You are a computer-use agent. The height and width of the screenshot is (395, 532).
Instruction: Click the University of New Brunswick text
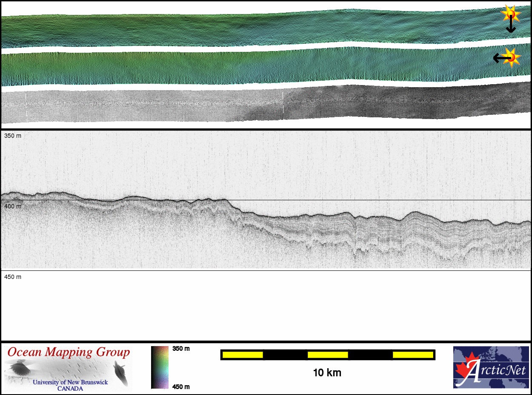pyautogui.click(x=70, y=382)
